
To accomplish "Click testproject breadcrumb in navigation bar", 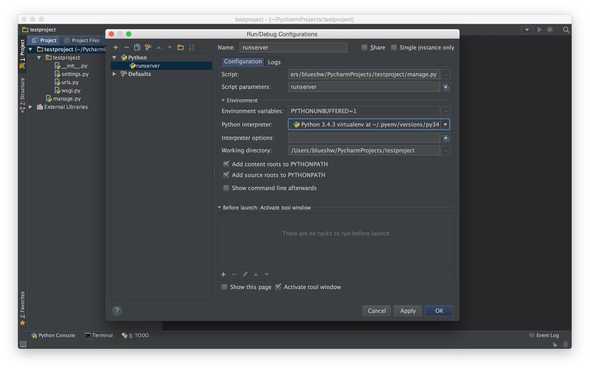I will tap(39, 29).
